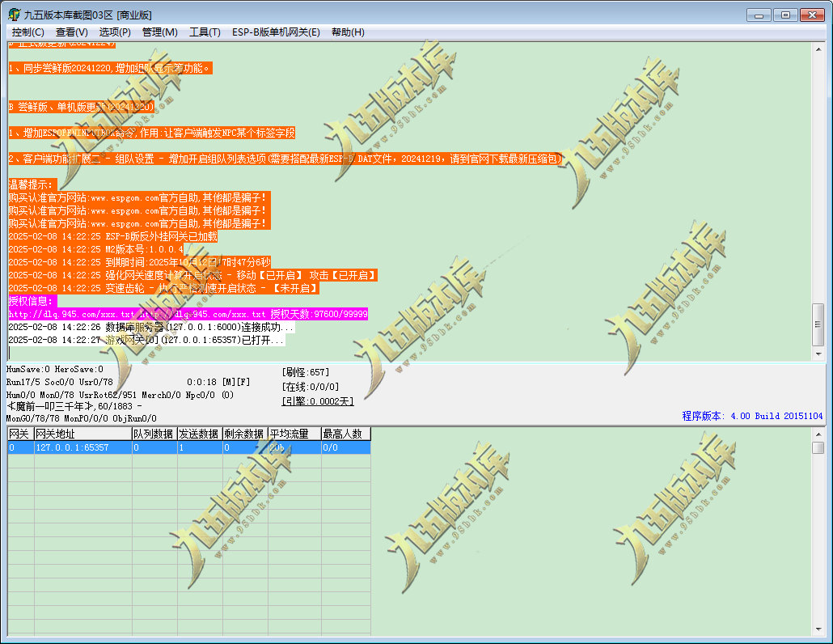Click the 数据库服务器 连接成功 log line

pos(151,328)
